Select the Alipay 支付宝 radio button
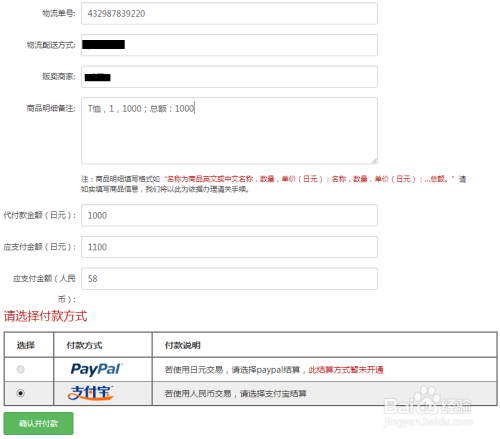The width and height of the screenshot is (500, 439). (x=21, y=393)
